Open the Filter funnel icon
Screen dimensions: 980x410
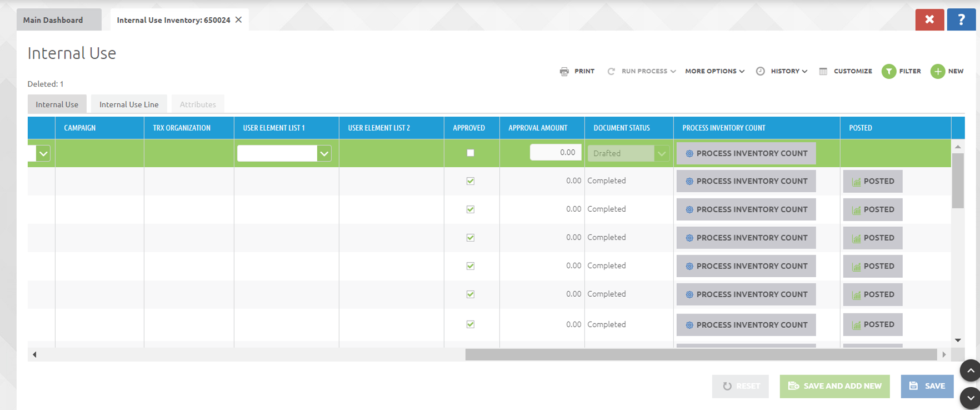click(889, 71)
